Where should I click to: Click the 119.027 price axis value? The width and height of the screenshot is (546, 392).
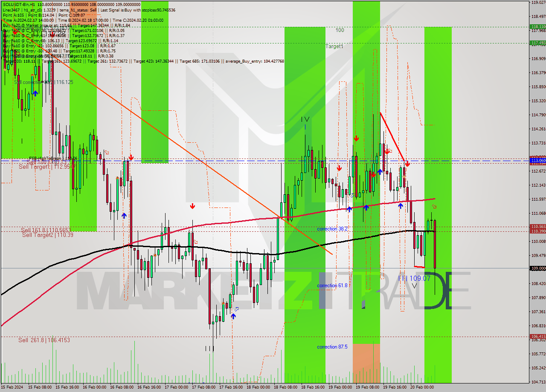point(538,2)
